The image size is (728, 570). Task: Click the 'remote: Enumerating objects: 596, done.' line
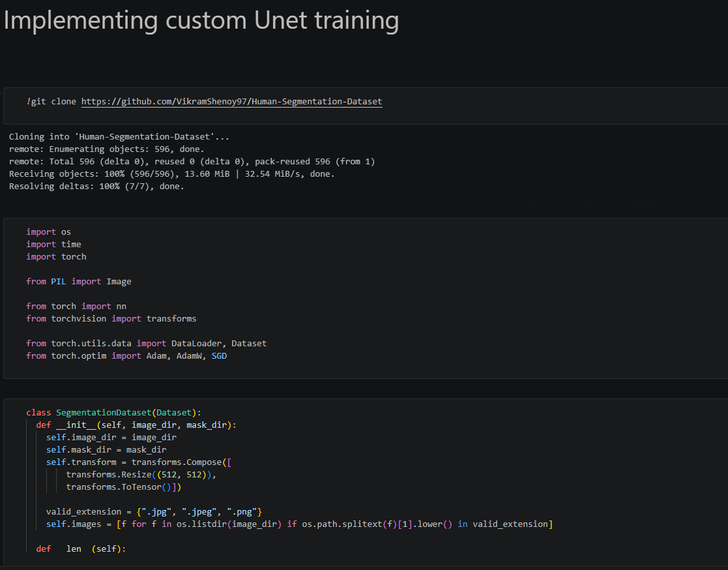pos(106,149)
